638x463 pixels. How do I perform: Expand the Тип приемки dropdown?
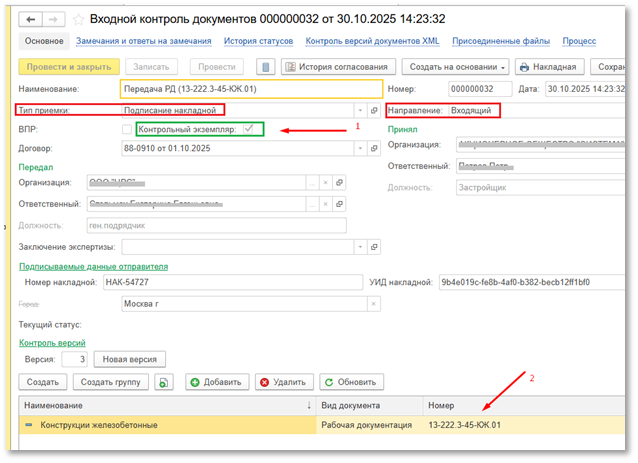click(359, 110)
